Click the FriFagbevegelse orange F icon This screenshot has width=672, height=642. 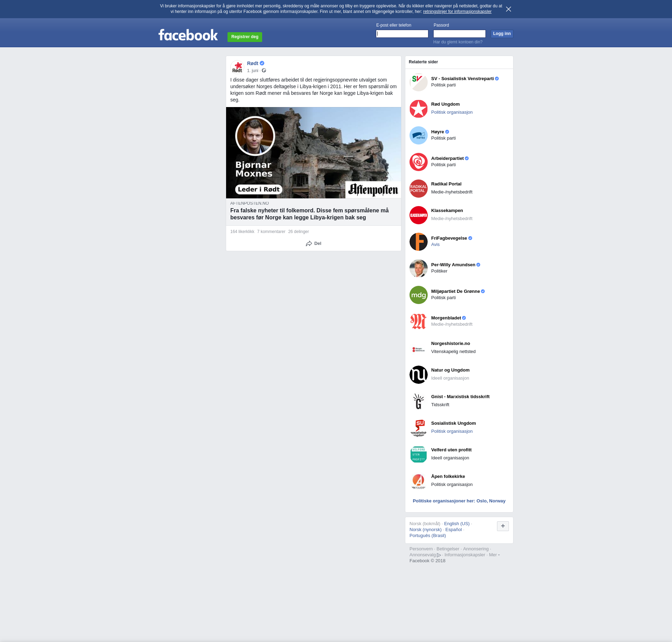[418, 242]
